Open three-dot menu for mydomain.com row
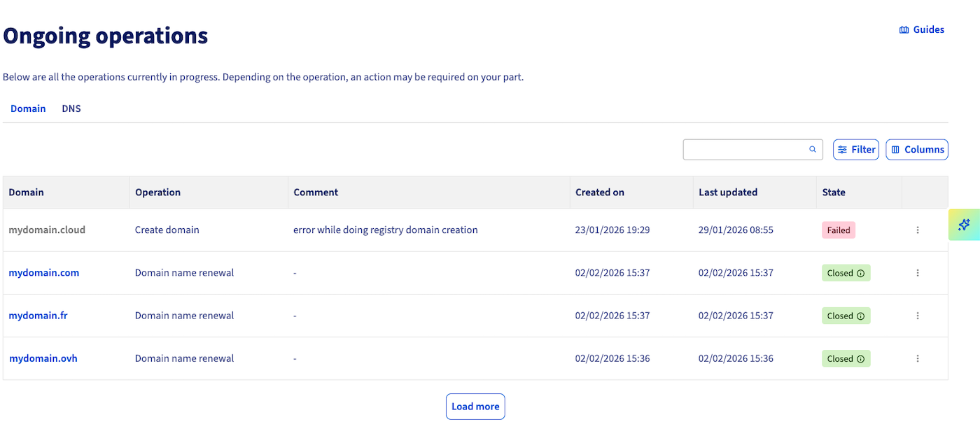Screen dimensions: 980x429 (x=918, y=273)
